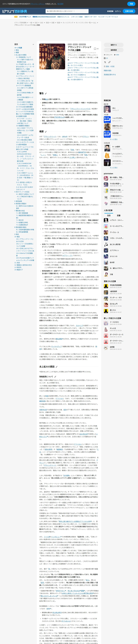The image size is (138, 644).
Task: Open 英語版記事を作る link
Action: coord(110,74)
